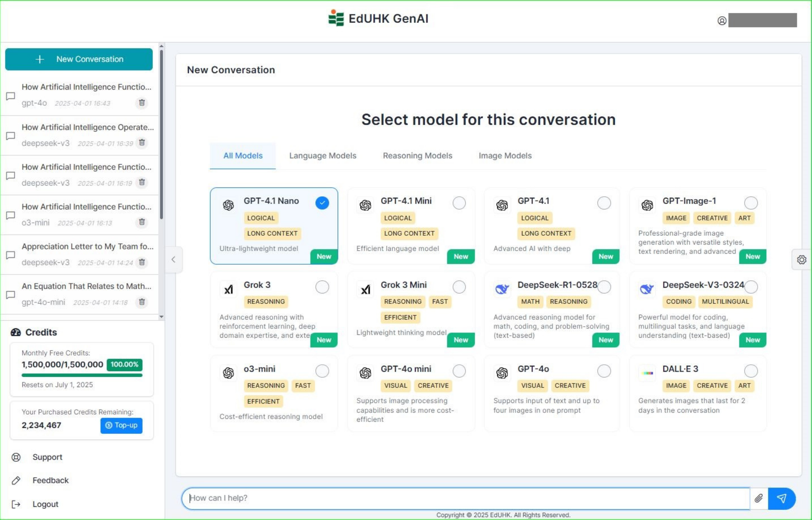Open the settings gear on right edge
812x520 pixels.
pos(801,259)
